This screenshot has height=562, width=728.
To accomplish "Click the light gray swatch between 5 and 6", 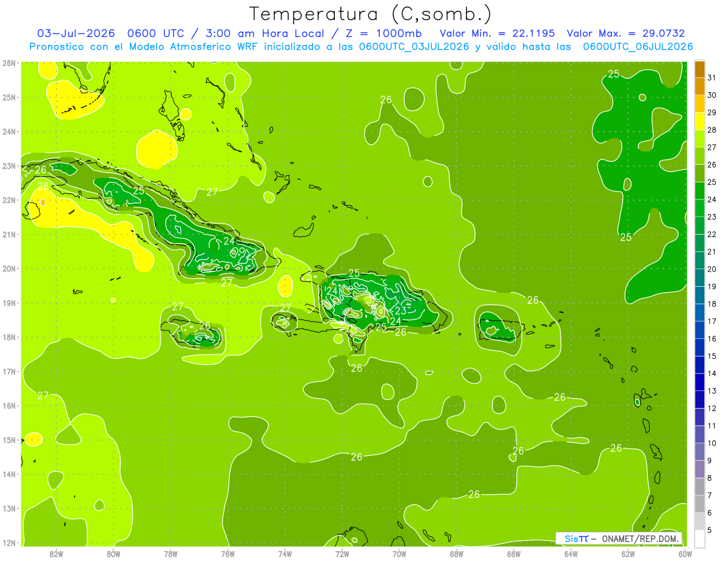I will (x=699, y=521).
